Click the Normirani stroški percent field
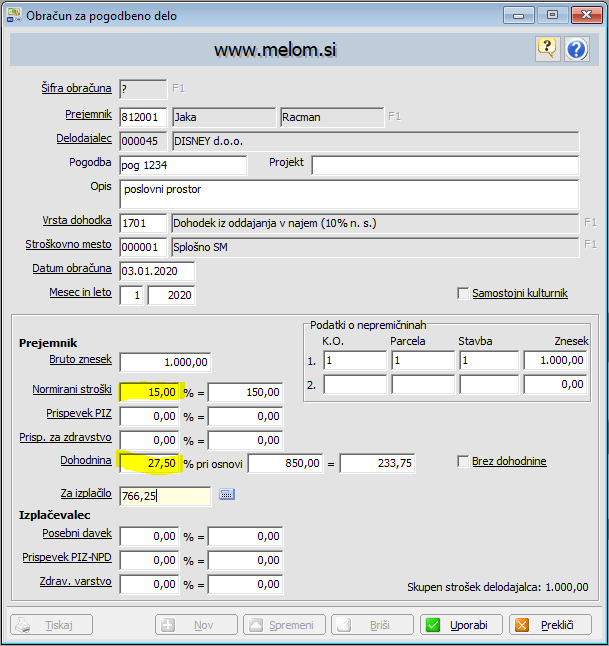Viewport: 609px width, 646px height. coord(150,391)
